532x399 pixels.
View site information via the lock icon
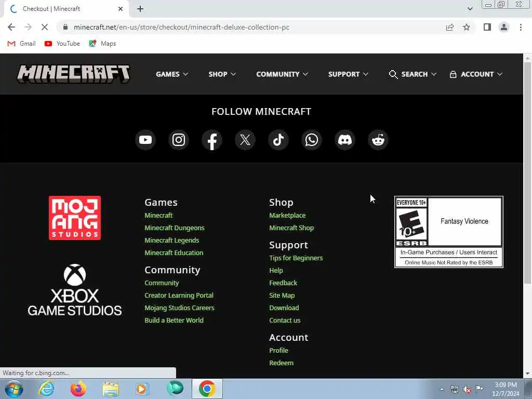[x=65, y=27]
